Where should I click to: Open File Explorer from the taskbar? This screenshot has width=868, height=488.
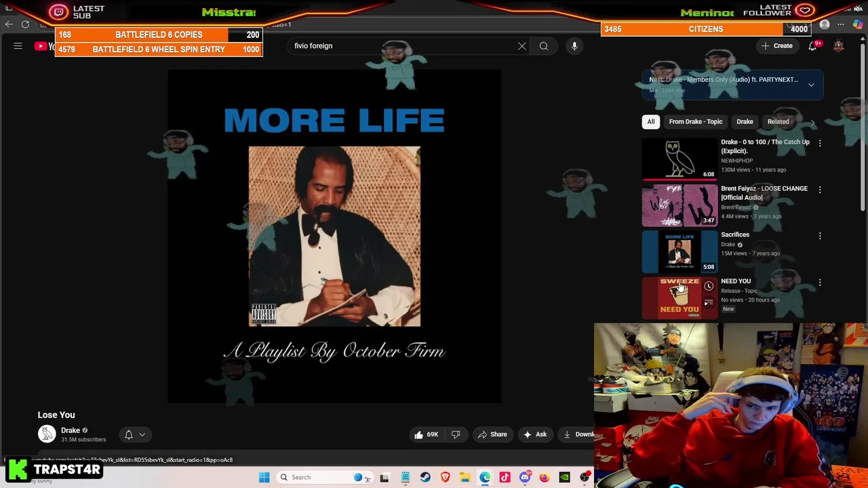click(x=465, y=477)
